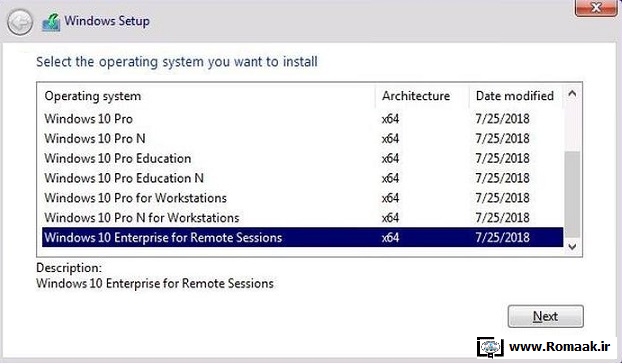Click the vertical scrollbar thumb

572,194
